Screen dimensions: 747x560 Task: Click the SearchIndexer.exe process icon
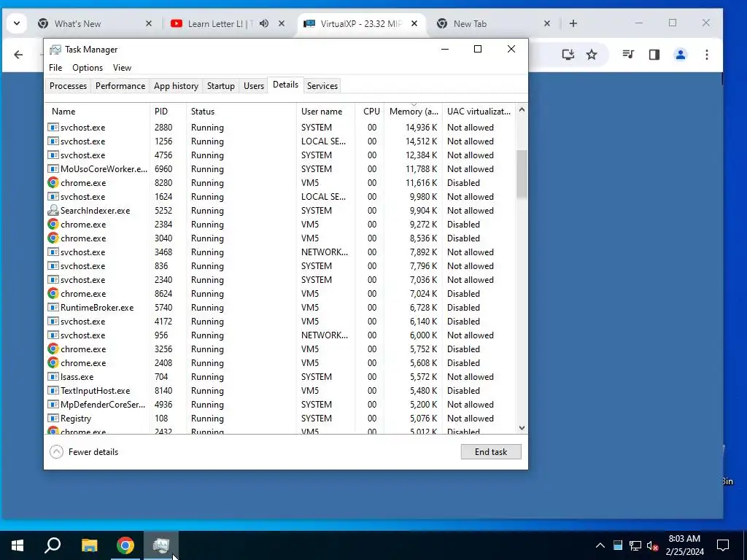(x=53, y=211)
